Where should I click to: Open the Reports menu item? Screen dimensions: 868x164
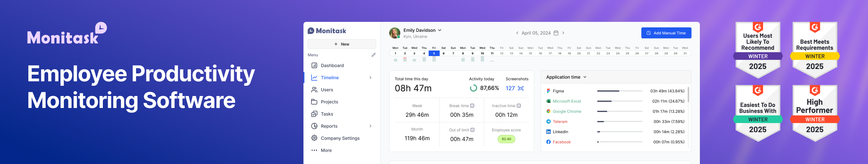342,126
